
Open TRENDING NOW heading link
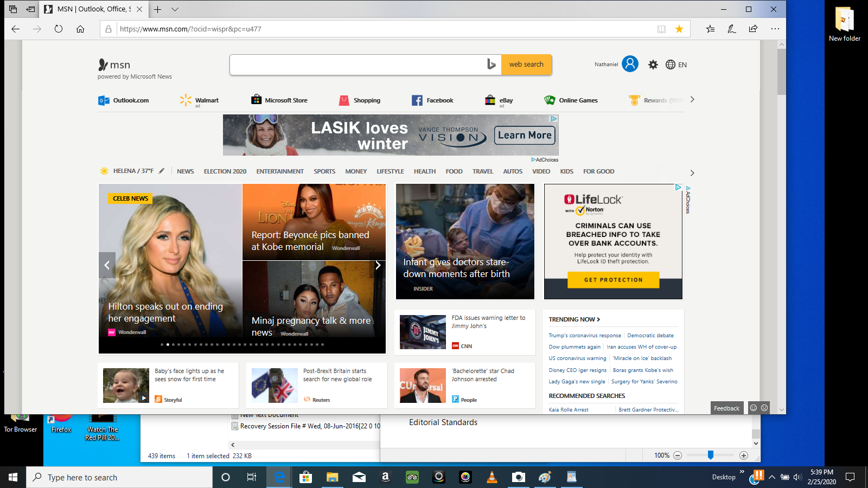click(x=574, y=319)
